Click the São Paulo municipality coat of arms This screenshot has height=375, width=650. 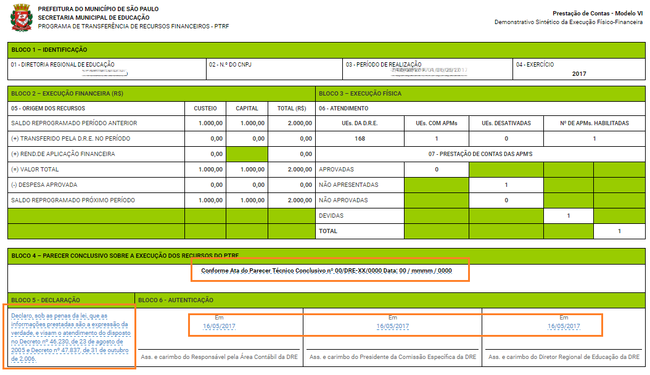click(x=21, y=18)
